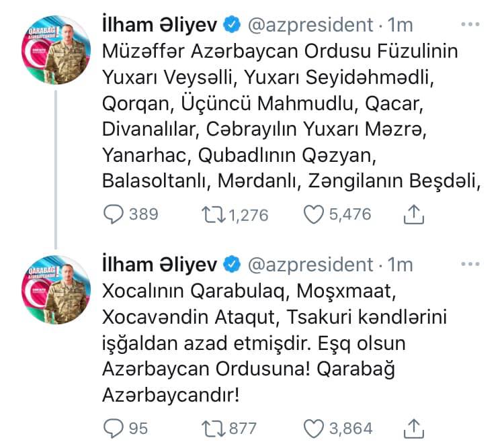Click the @azpresident handle in second tweet
504x446 pixels.
click(310, 265)
